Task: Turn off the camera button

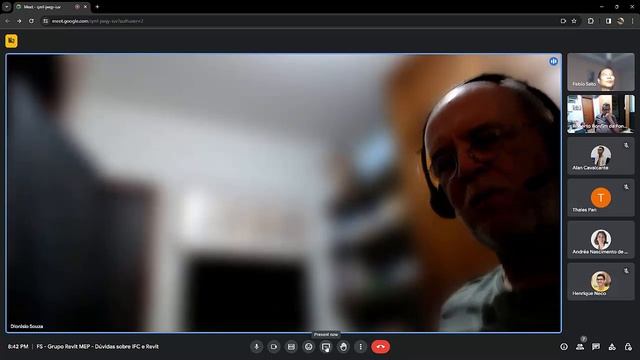Action: point(274,347)
